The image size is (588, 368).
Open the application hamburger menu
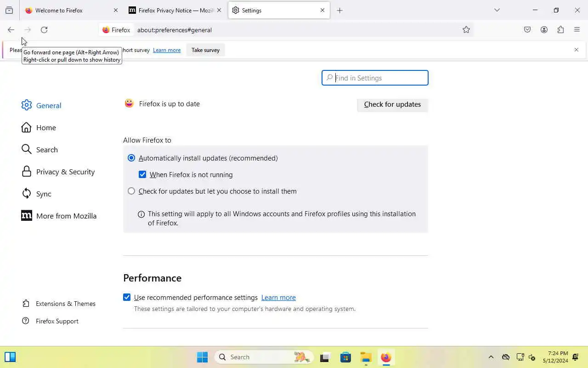[x=577, y=30]
